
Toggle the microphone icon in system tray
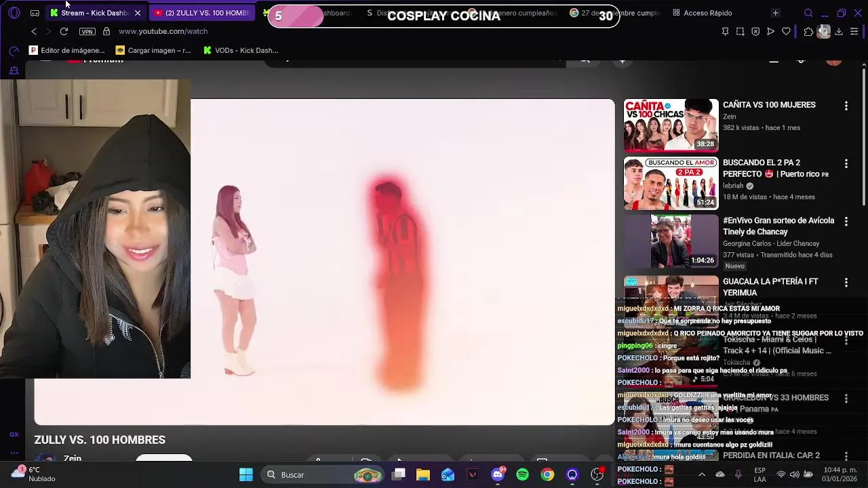[738, 474]
